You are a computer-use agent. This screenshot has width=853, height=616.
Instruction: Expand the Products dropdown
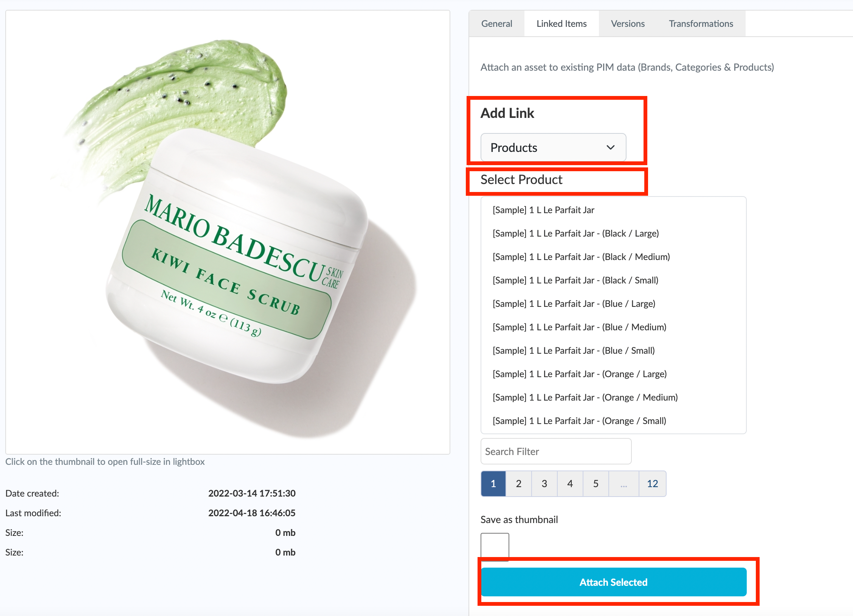553,147
